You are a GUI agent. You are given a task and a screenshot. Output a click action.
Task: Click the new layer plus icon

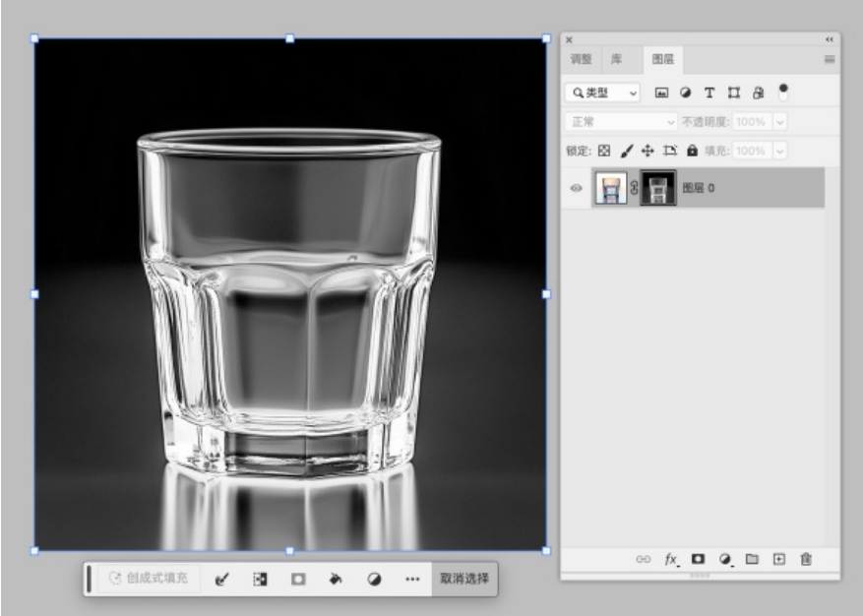pyautogui.click(x=778, y=559)
